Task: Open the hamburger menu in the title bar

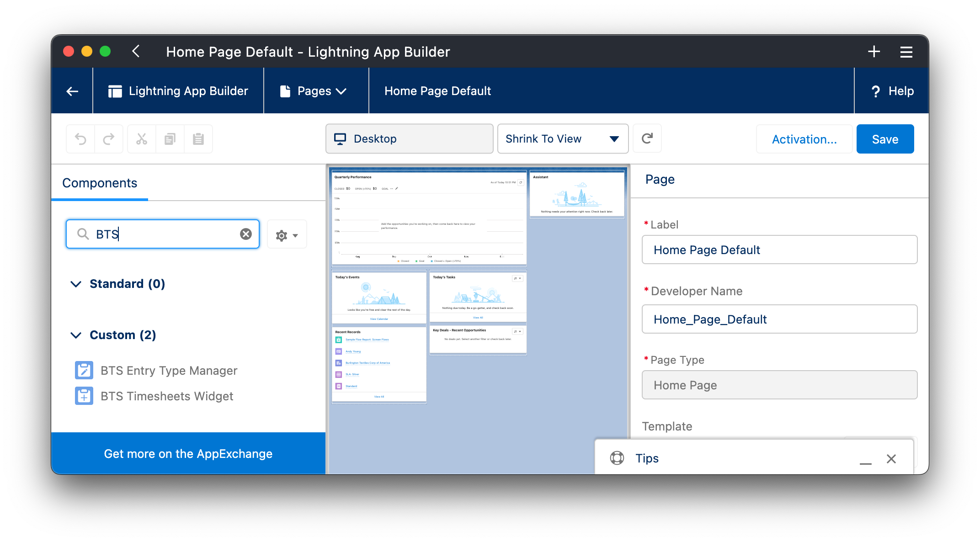Action: [x=906, y=52]
